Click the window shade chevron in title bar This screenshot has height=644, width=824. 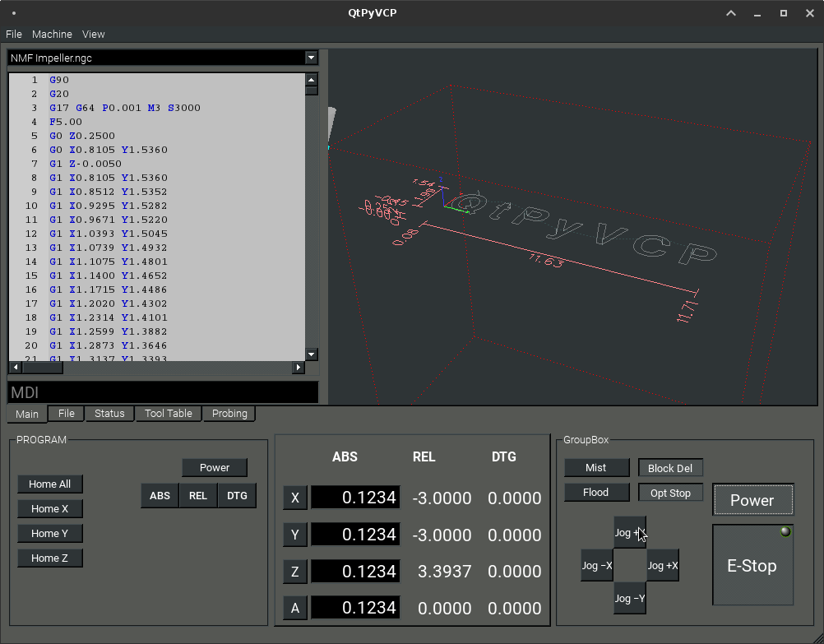point(731,13)
